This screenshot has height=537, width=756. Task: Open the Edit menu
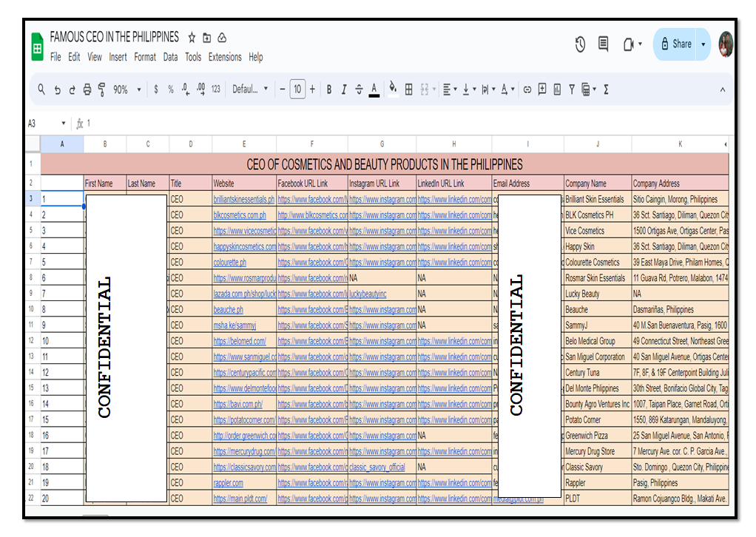point(74,57)
